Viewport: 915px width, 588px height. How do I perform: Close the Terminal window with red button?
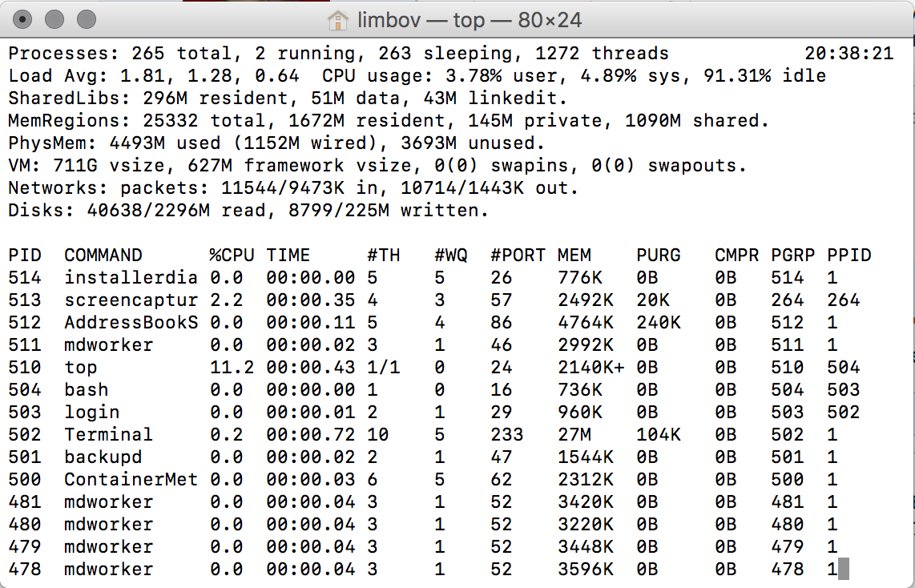pos(22,20)
